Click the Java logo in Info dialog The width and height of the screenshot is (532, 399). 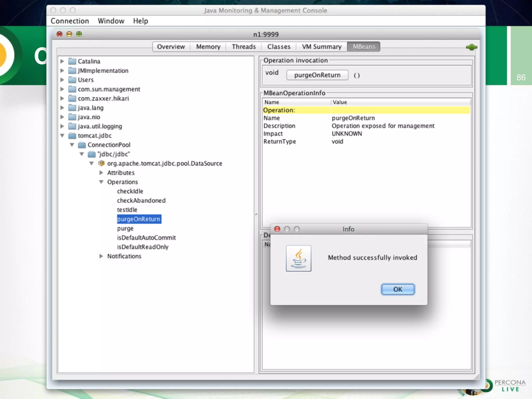(x=298, y=258)
